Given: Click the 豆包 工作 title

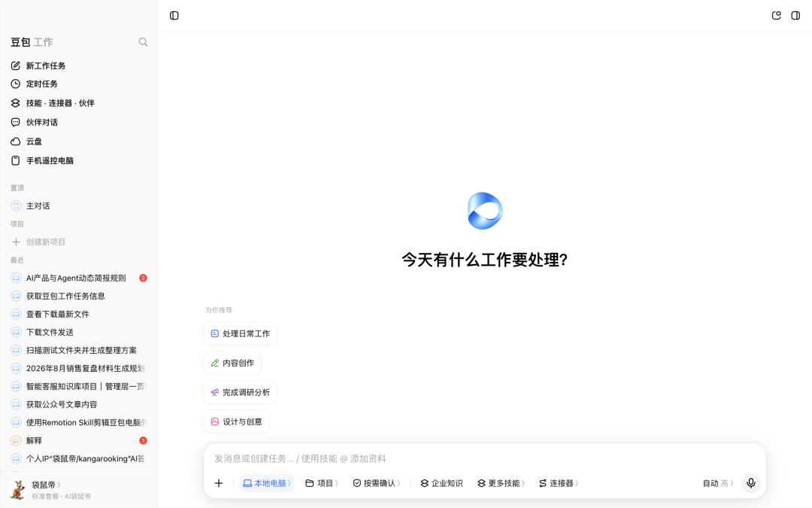Looking at the screenshot, I should click(32, 42).
